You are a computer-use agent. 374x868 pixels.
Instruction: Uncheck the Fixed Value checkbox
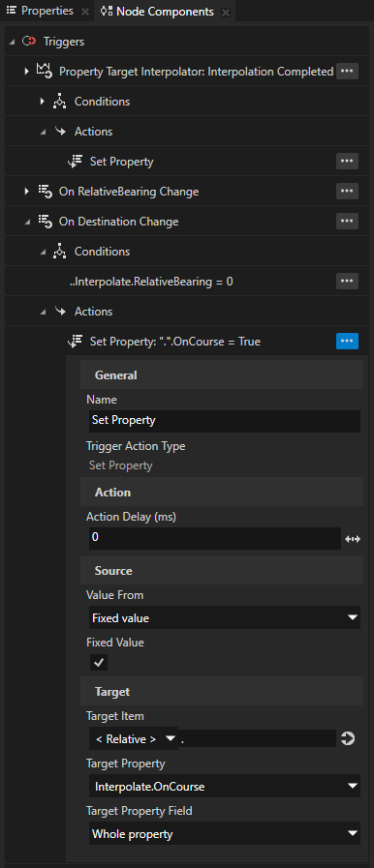(100, 663)
